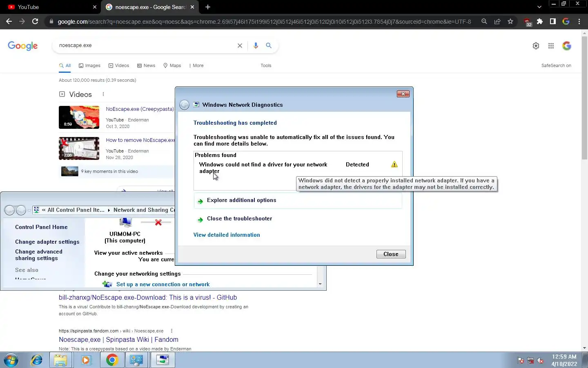Share this page from the address bar
This screenshot has width=588, height=368.
click(x=497, y=21)
